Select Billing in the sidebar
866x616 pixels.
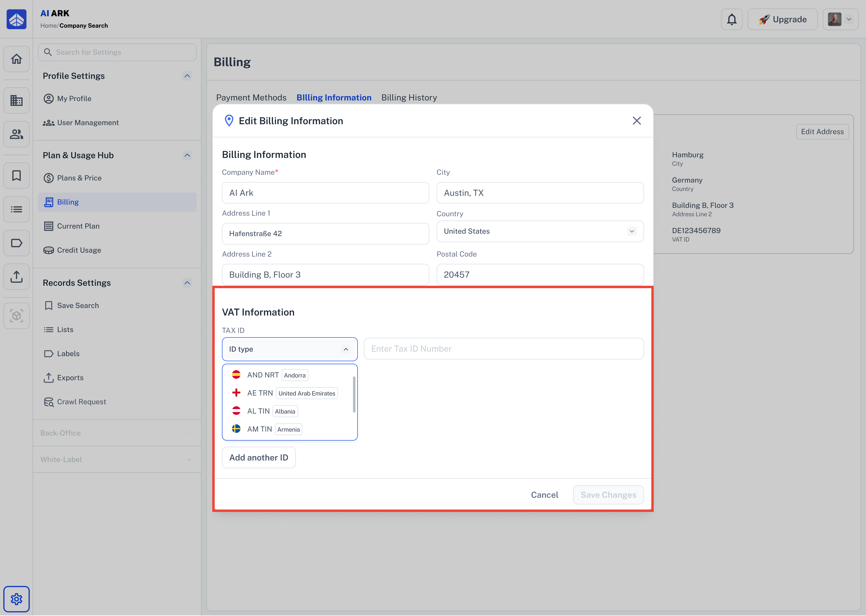[117, 202]
